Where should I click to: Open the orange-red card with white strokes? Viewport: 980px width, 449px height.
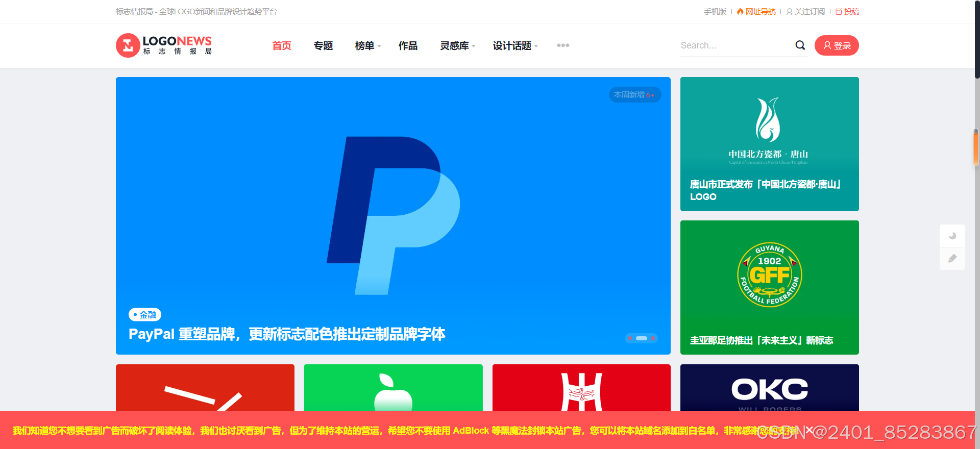tap(205, 388)
